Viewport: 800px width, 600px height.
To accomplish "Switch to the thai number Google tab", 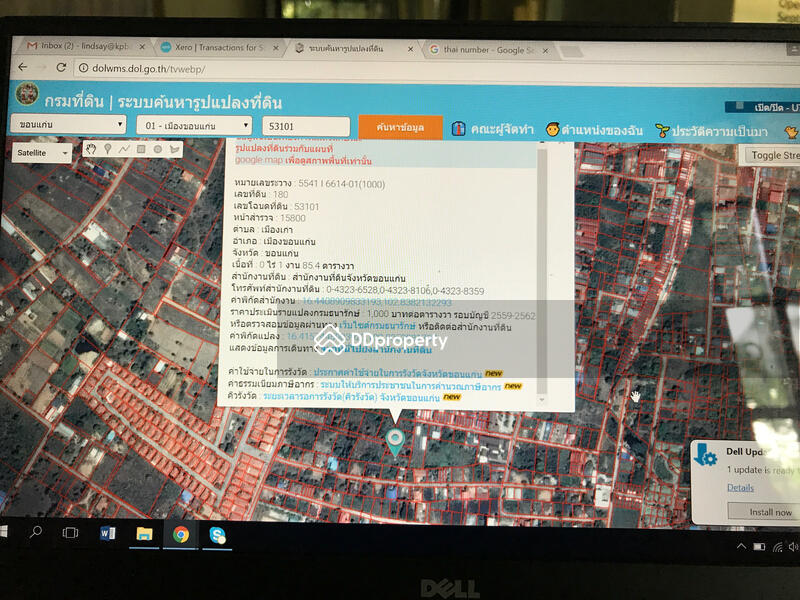I will point(488,50).
